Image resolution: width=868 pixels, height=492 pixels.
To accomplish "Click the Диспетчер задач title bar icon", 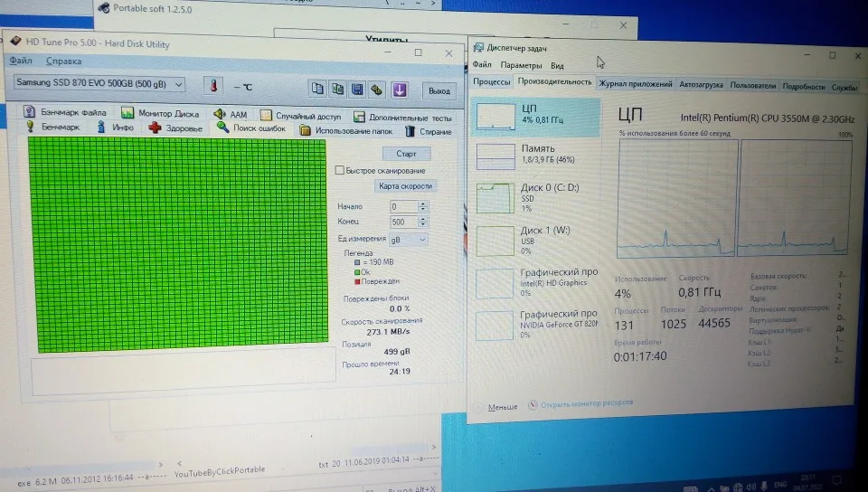I will (478, 48).
